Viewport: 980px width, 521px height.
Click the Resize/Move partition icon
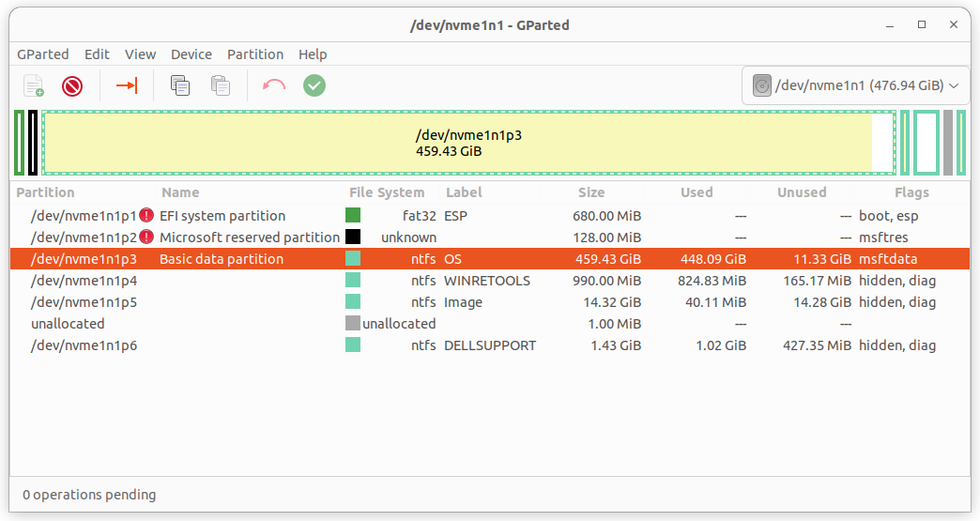pos(127,86)
